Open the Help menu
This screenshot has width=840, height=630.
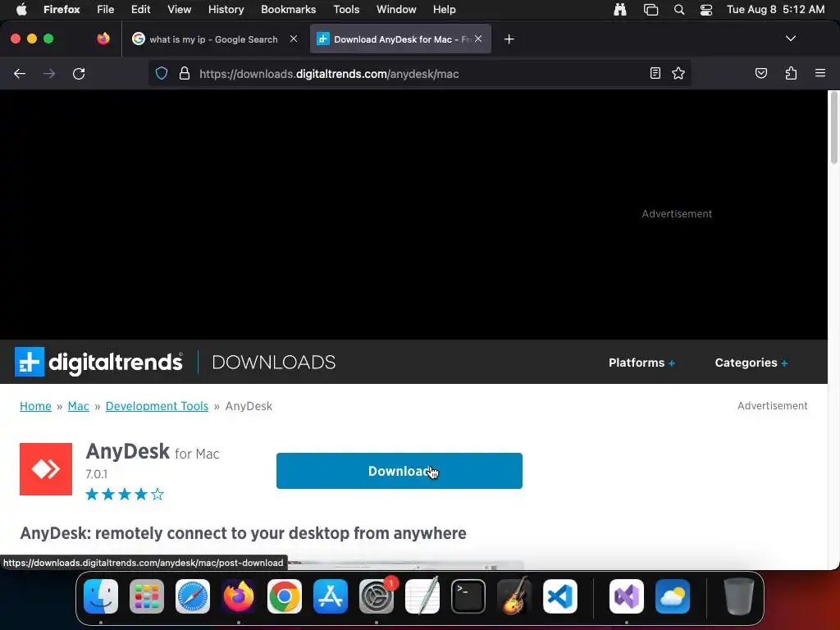(444, 9)
